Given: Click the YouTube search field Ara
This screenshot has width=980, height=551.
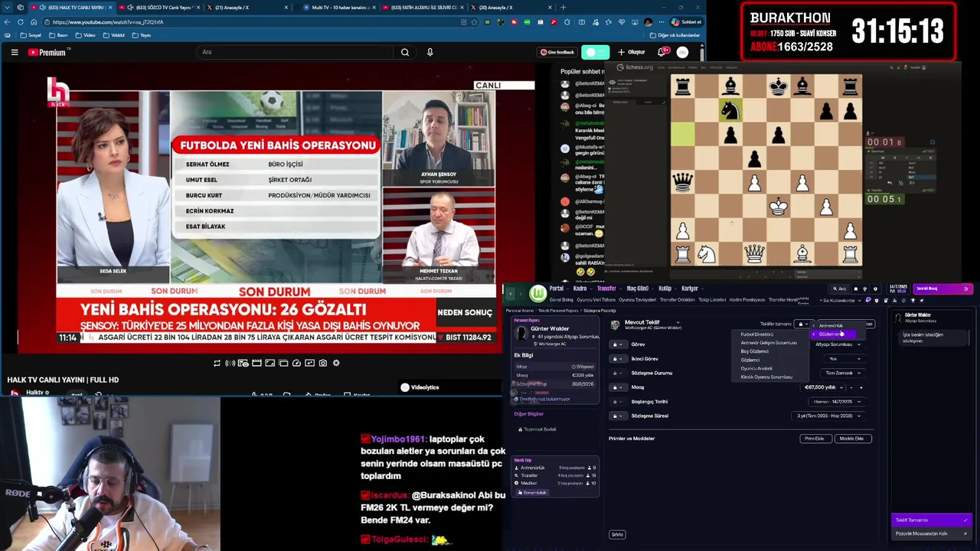Looking at the screenshot, I should 295,52.
